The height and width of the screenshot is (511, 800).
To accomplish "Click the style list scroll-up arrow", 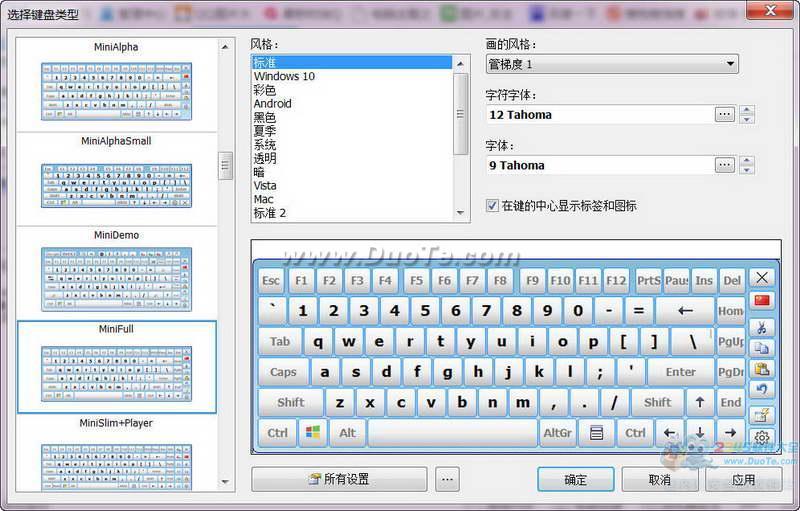I will click(x=460, y=64).
